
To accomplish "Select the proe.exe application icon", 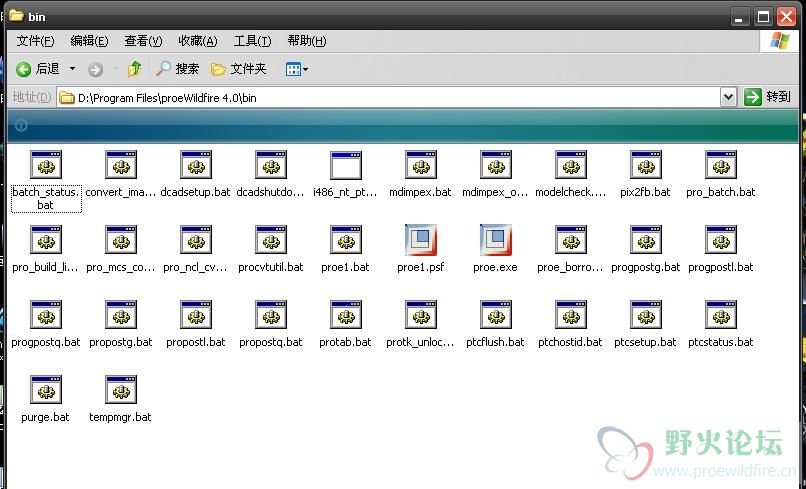I will tap(496, 240).
